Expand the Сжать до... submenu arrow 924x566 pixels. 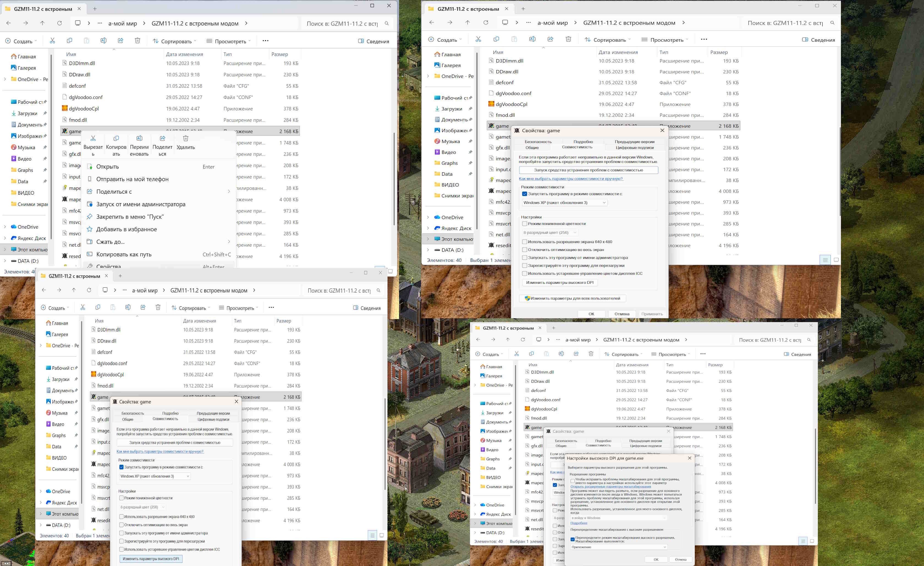click(x=229, y=241)
